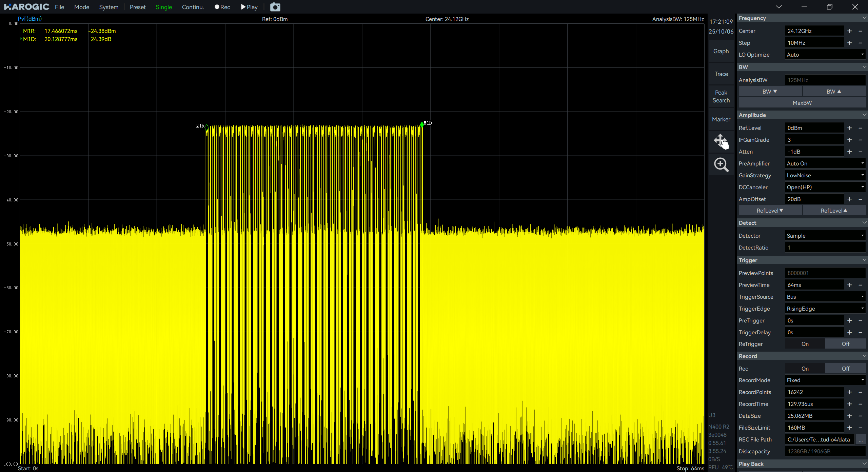Turn ReTrigger On
868x472 pixels.
805,344
